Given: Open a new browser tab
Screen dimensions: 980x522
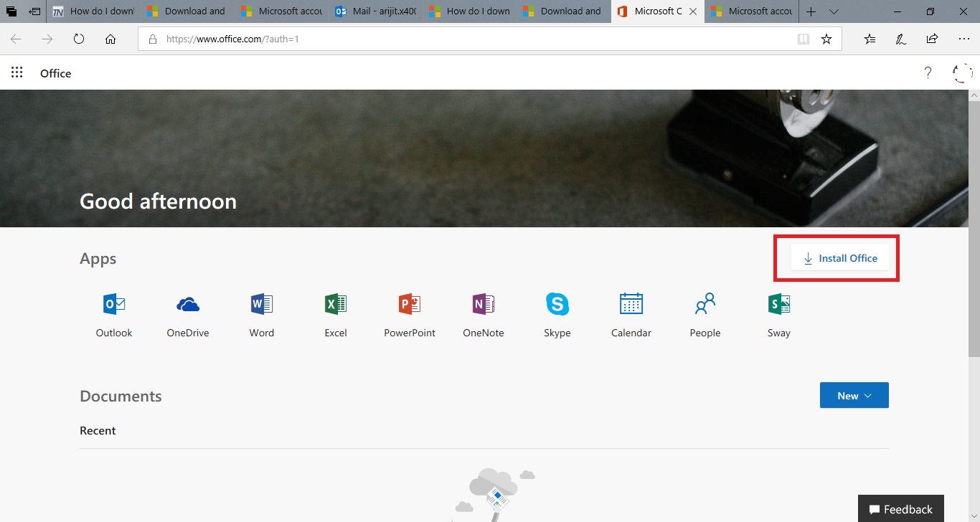Looking at the screenshot, I should coord(811,11).
